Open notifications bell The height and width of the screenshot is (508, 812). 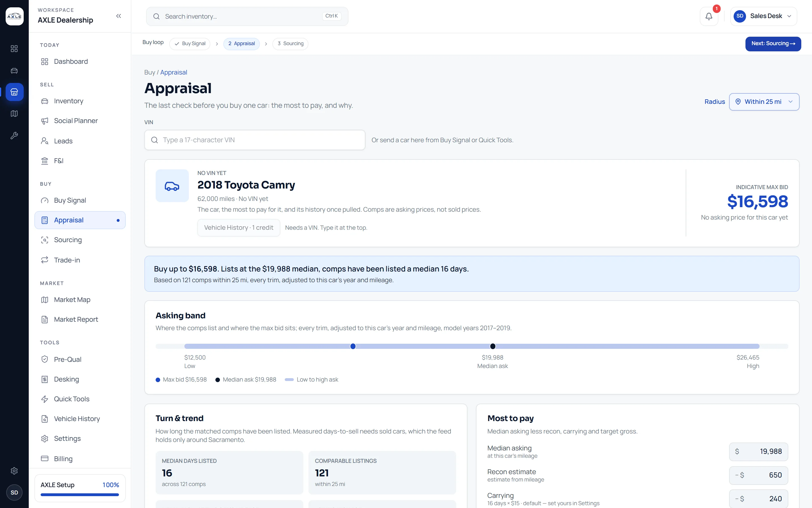(x=709, y=16)
